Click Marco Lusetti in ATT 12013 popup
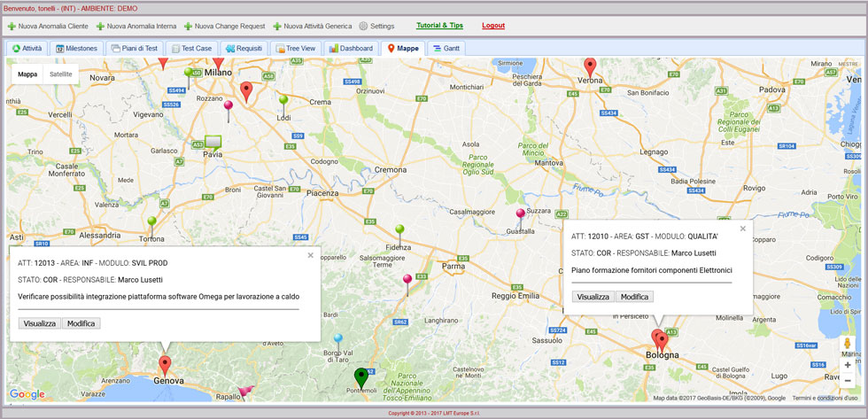 click(x=140, y=280)
